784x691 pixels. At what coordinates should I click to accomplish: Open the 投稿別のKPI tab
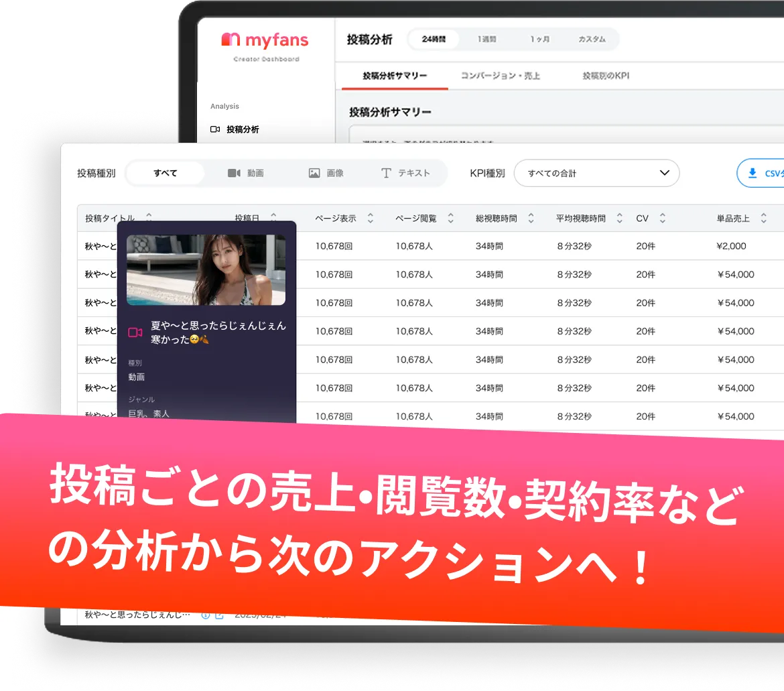pos(606,76)
